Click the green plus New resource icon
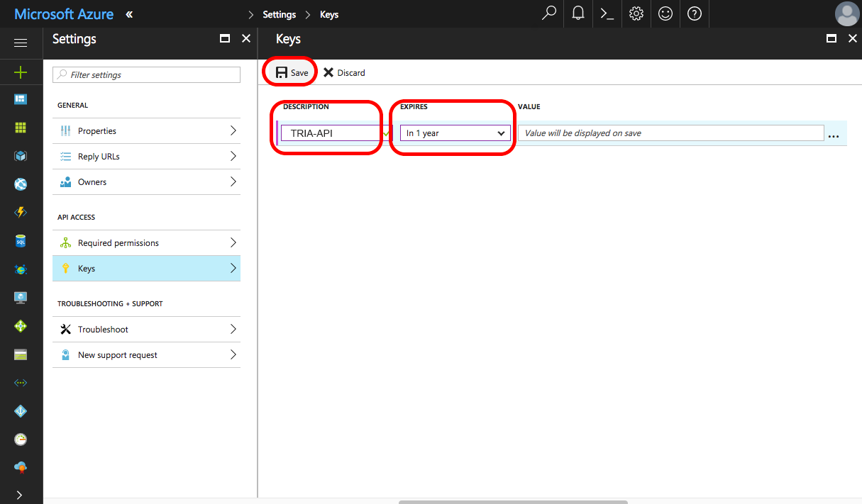862x504 pixels. pyautogui.click(x=21, y=72)
